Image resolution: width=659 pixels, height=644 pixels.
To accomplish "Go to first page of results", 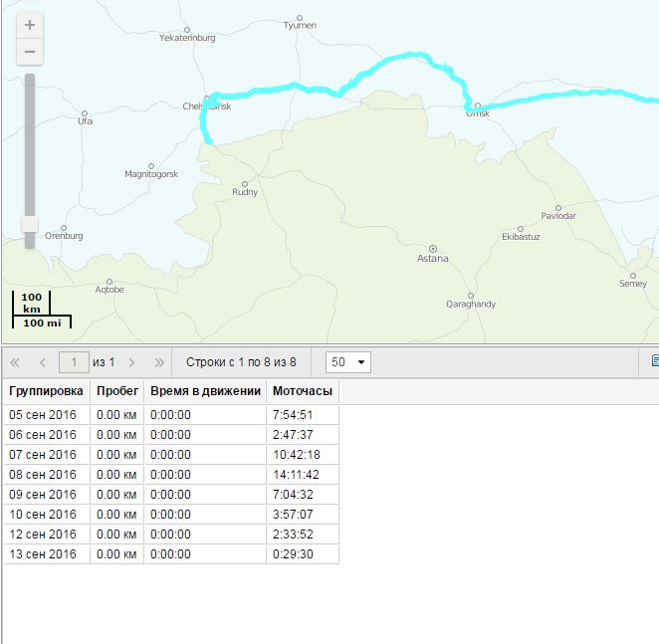I will 15,362.
